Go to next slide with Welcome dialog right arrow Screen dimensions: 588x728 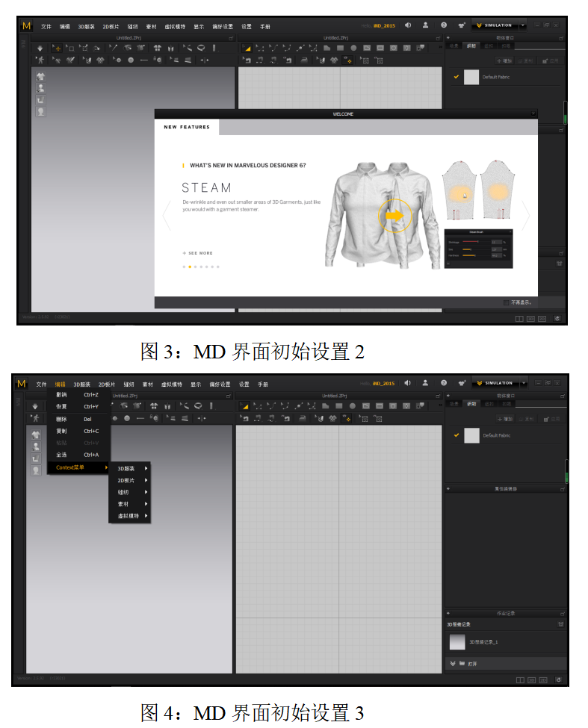[526, 216]
